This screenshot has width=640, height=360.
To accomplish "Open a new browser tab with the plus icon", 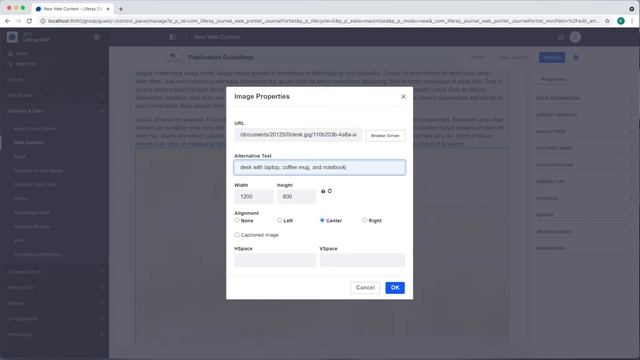I will point(121,9).
